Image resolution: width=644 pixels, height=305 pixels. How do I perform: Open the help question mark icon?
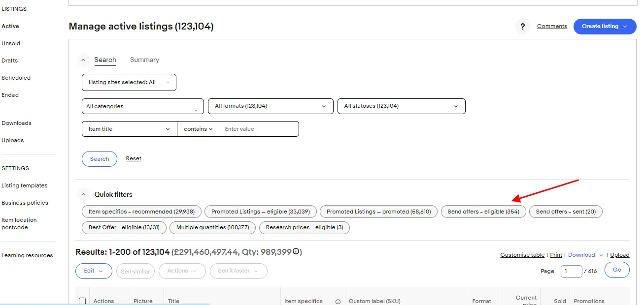[523, 27]
